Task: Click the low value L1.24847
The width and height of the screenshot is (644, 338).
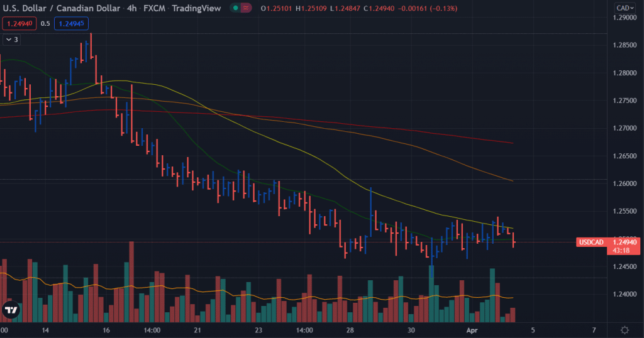Action: pos(345,8)
